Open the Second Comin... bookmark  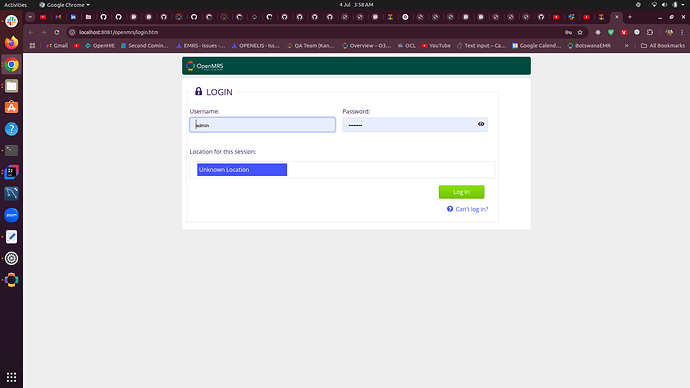pos(145,45)
